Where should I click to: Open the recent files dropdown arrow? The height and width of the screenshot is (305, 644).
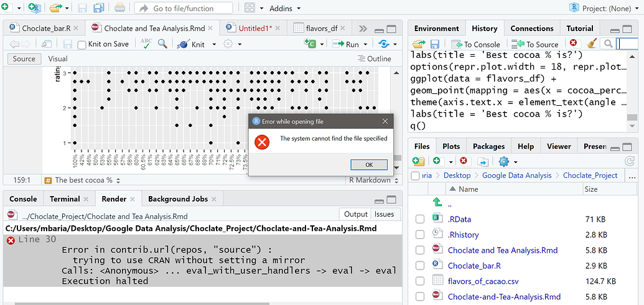pyautogui.click(x=67, y=8)
